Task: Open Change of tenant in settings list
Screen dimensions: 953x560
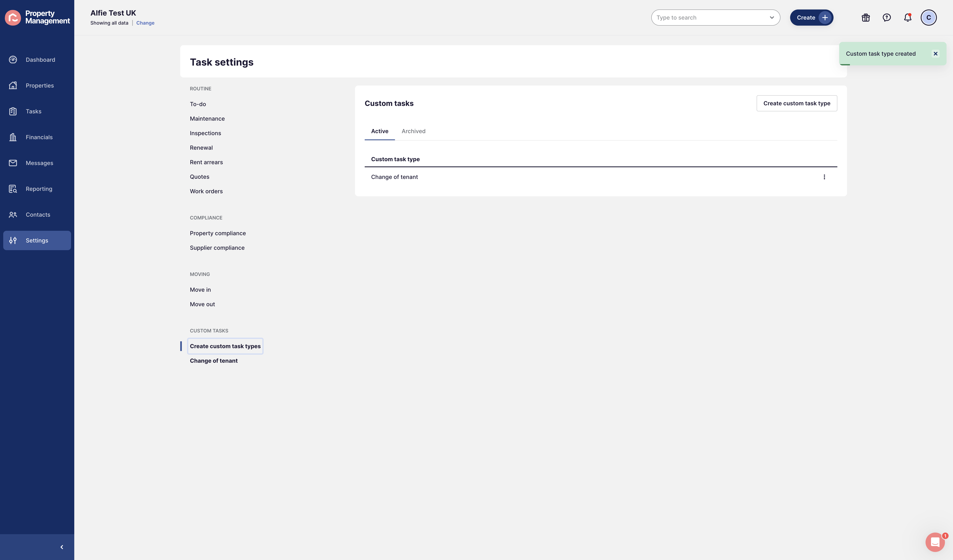Action: tap(214, 361)
